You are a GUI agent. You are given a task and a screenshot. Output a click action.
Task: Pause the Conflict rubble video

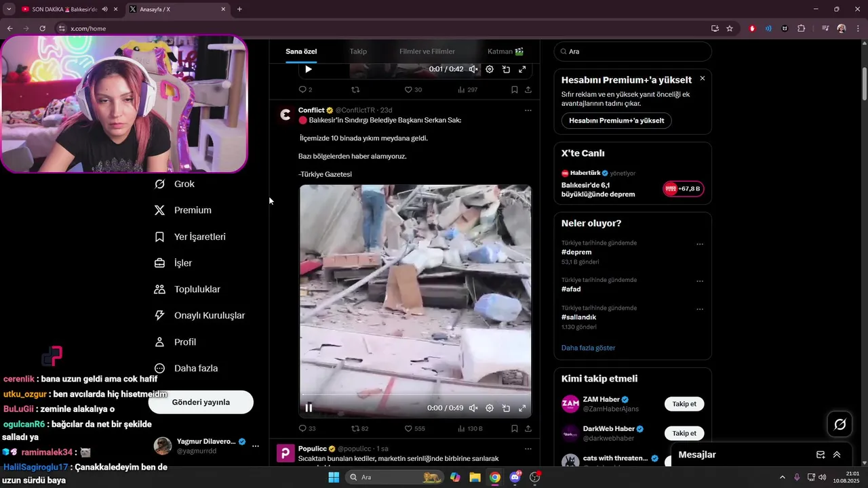pos(309,408)
